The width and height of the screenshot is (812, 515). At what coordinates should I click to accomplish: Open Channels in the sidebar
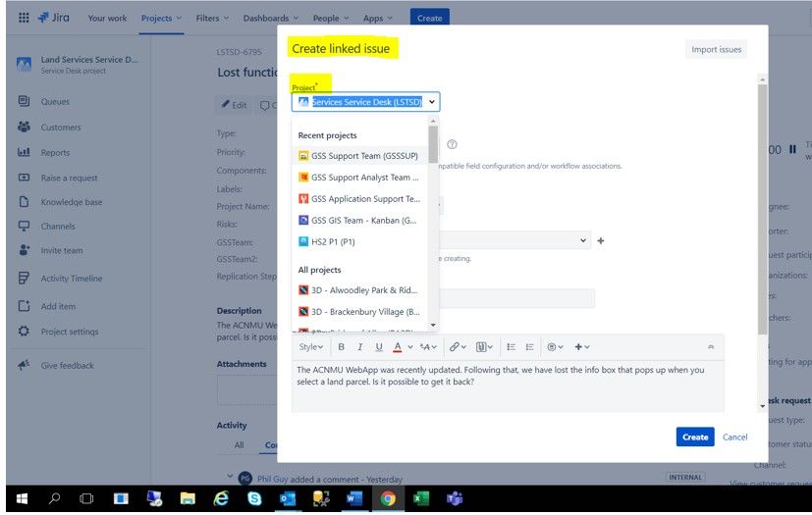tap(58, 227)
